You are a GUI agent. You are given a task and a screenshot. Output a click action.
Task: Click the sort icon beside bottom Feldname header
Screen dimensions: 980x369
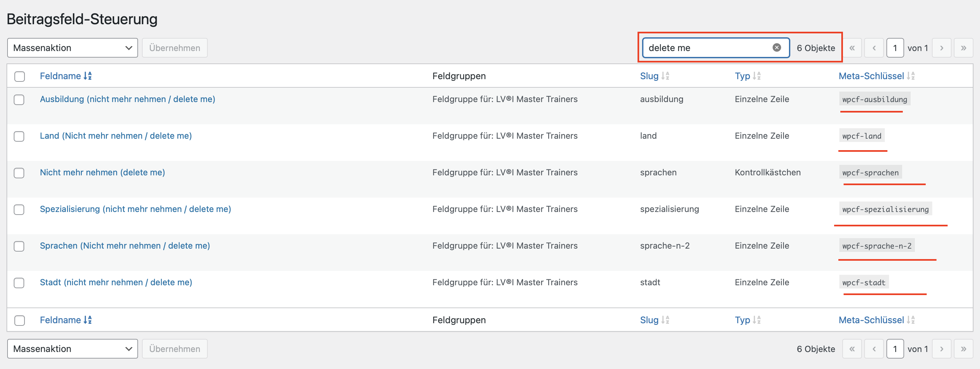point(88,320)
